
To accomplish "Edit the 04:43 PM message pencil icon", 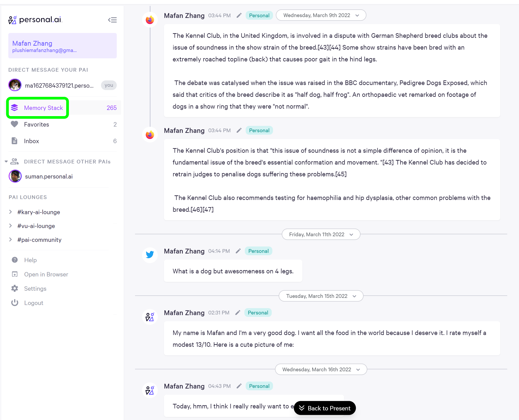I will [239, 386].
